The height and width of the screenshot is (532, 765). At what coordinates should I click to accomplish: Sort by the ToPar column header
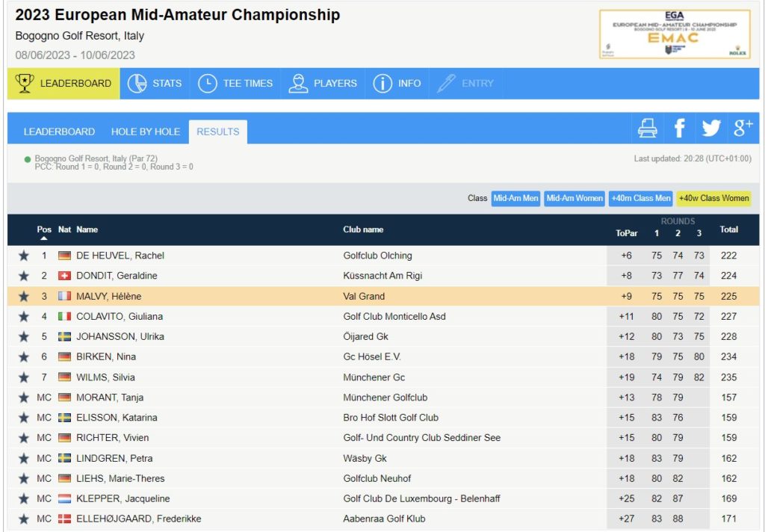pos(626,233)
